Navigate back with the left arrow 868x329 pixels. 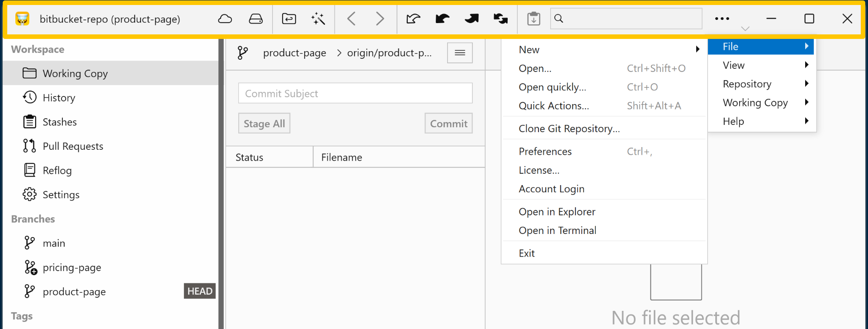pos(351,19)
